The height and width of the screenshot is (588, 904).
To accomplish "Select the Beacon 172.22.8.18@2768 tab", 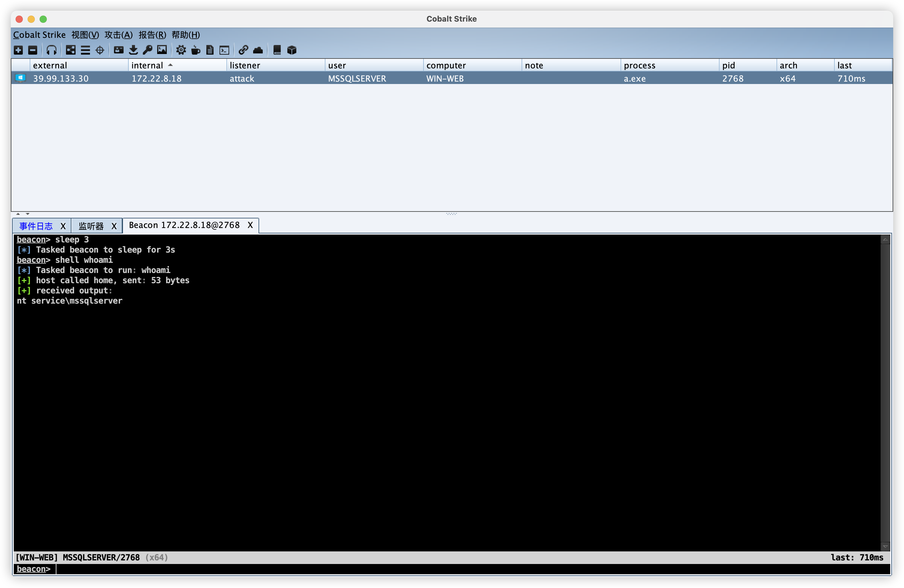I will (184, 225).
